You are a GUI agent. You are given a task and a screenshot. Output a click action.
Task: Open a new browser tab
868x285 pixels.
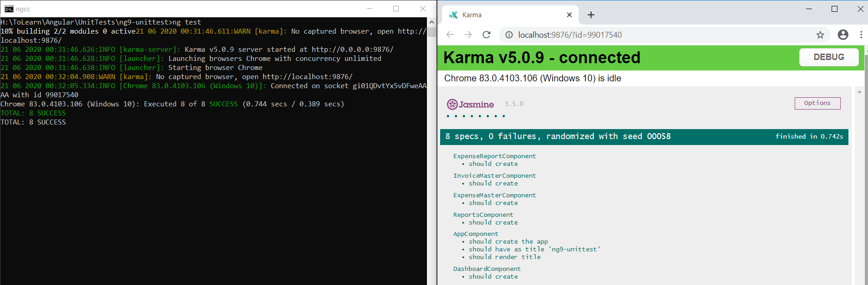(x=591, y=15)
